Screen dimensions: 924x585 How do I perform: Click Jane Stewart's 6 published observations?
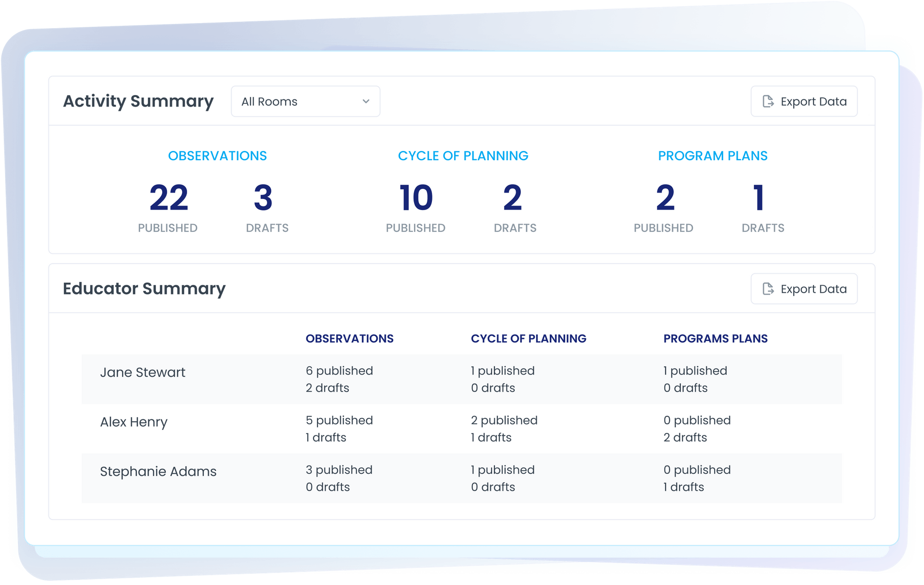[339, 371]
